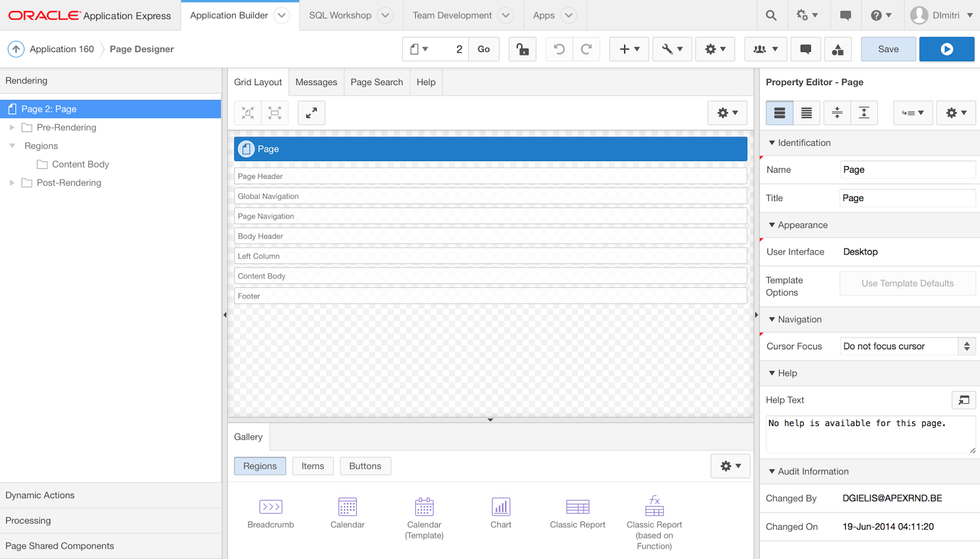Open the Dynamic Actions panel
The width and height of the screenshot is (980, 559).
[110, 495]
